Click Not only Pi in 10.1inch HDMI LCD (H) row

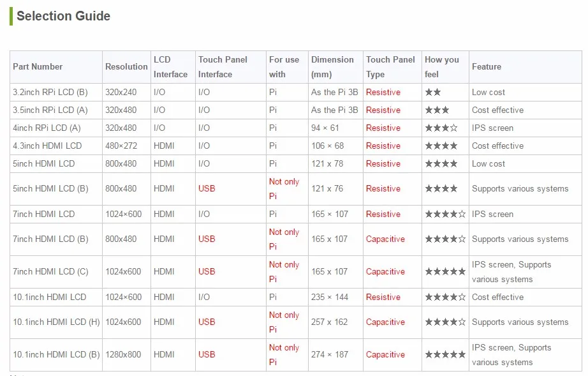(284, 322)
